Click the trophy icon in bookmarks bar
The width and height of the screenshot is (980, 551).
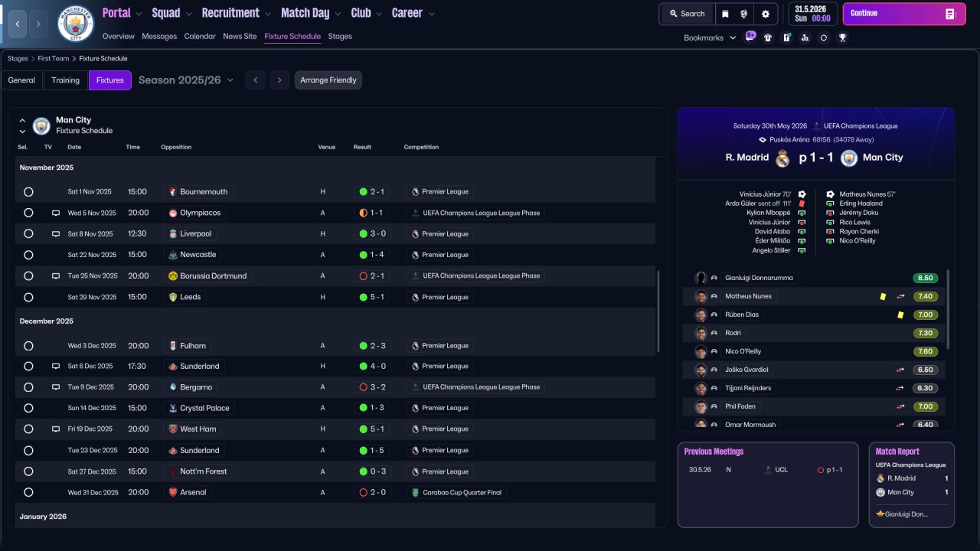point(842,37)
